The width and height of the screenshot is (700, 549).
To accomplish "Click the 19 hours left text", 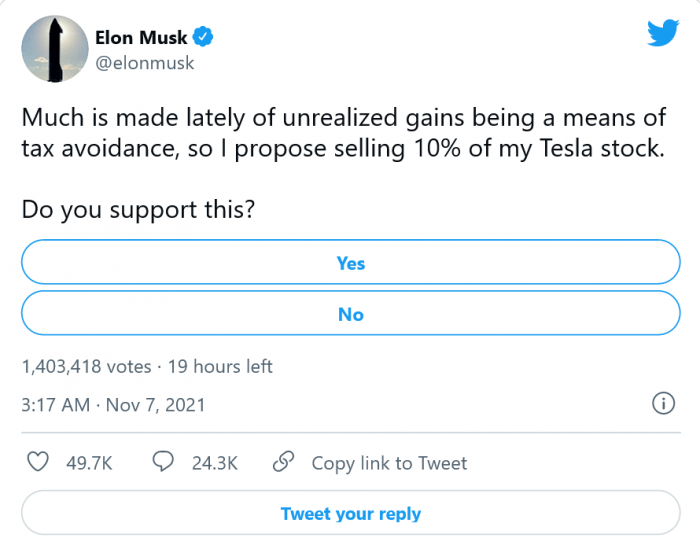I will pos(220,367).
